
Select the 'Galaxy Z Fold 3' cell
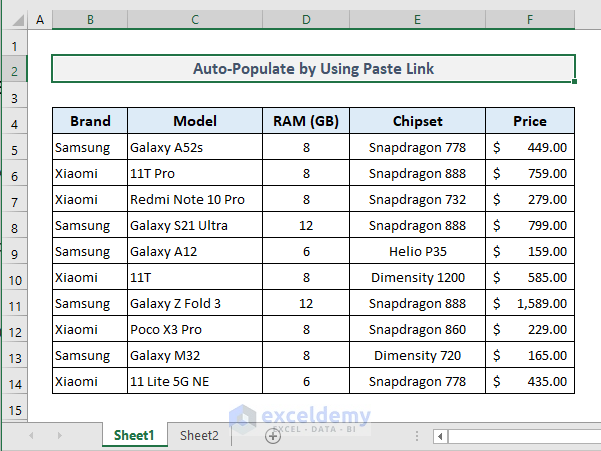(195, 303)
